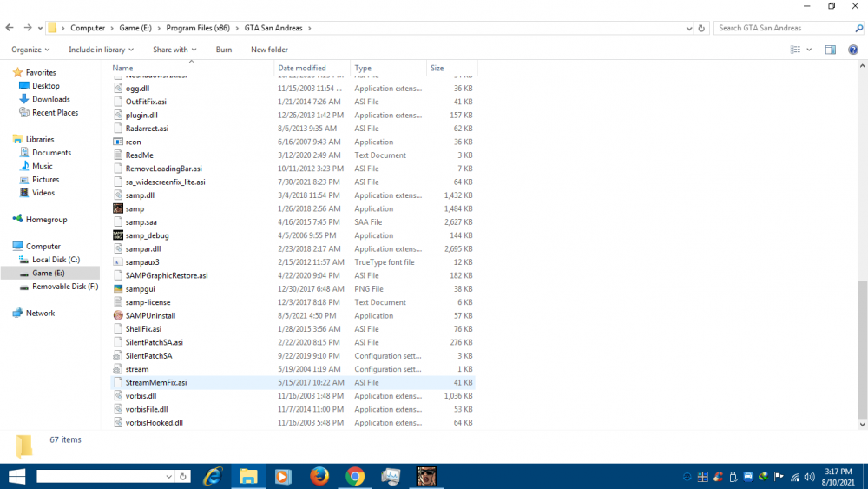Select SilentPatchSA.asi file
This screenshot has width=868, height=489.
[154, 342]
